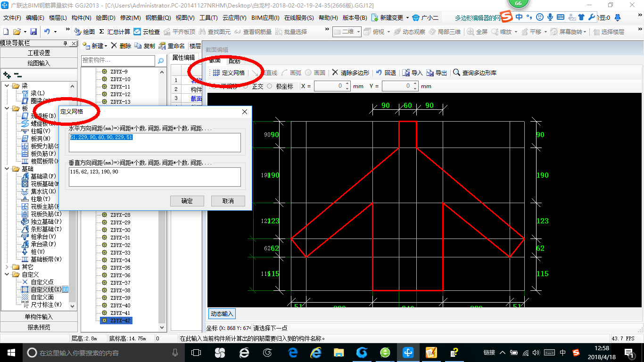Open the 报表预览 section button
The height and width of the screenshot is (362, 644).
coord(39,327)
